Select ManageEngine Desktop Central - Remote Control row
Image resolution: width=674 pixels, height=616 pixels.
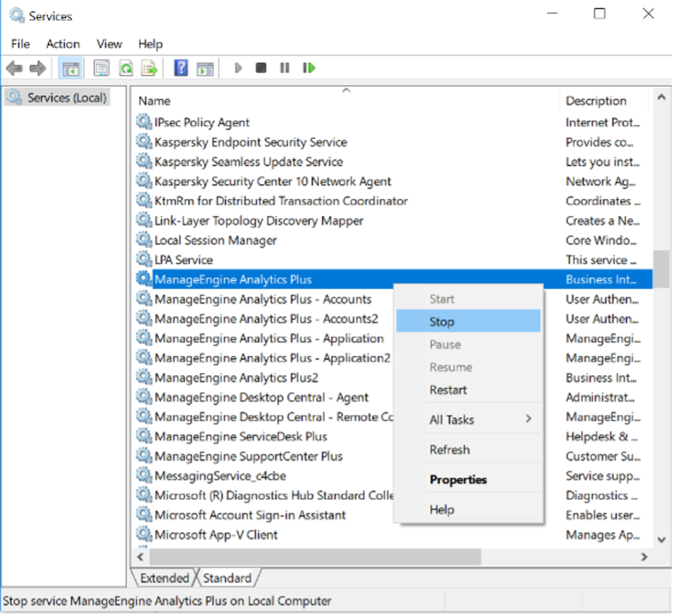coord(273,416)
